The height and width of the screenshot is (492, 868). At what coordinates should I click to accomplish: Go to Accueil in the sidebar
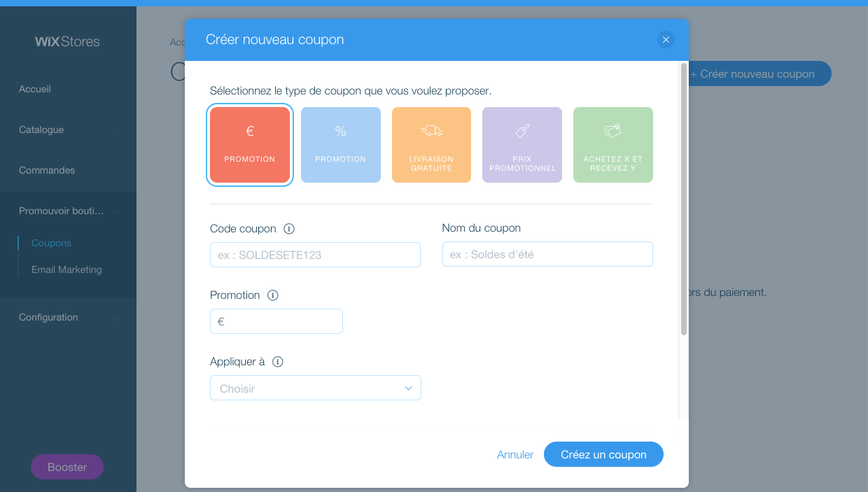[x=35, y=90]
